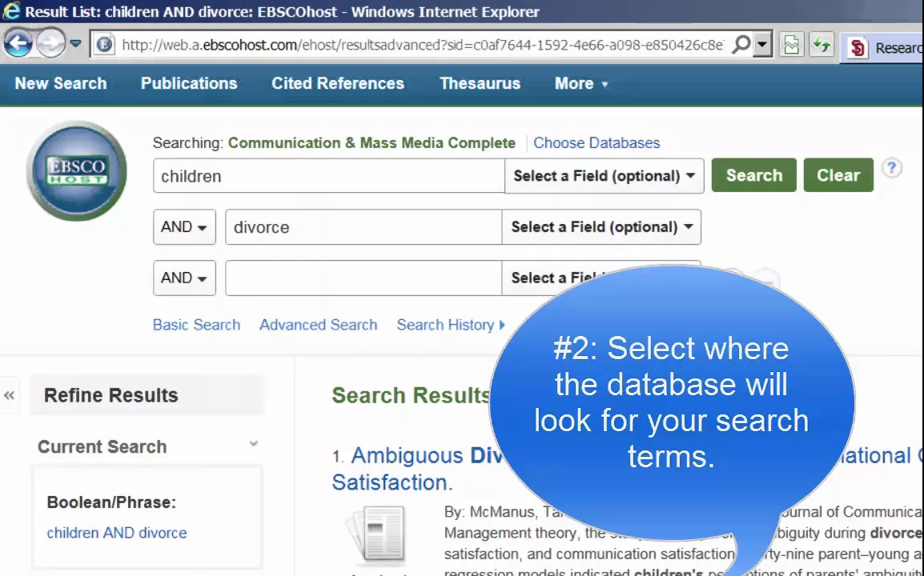Image resolution: width=924 pixels, height=576 pixels.
Task: Click the Refine Results heading
Action: pos(110,395)
